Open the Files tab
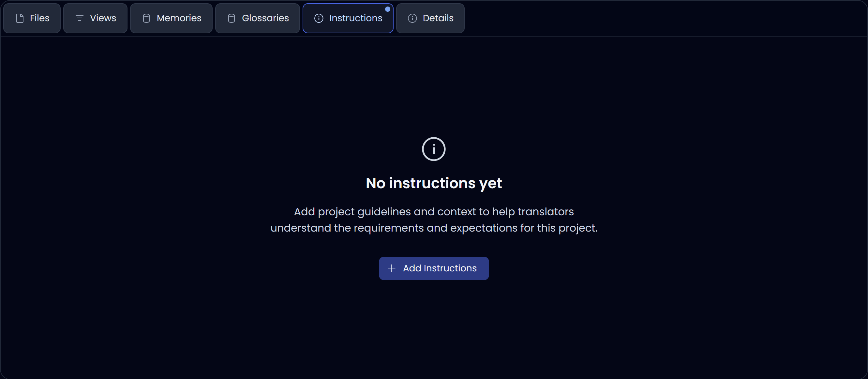868x379 pixels. [39, 18]
